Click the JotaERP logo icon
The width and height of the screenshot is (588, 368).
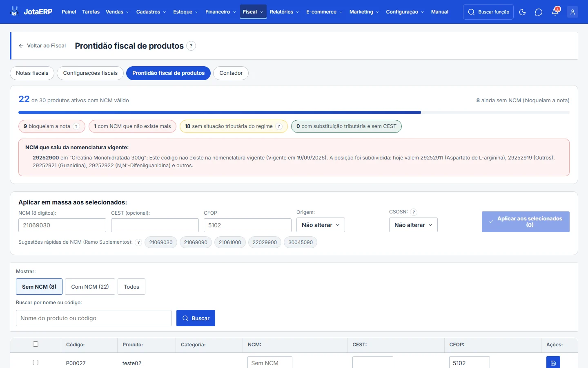[15, 11]
